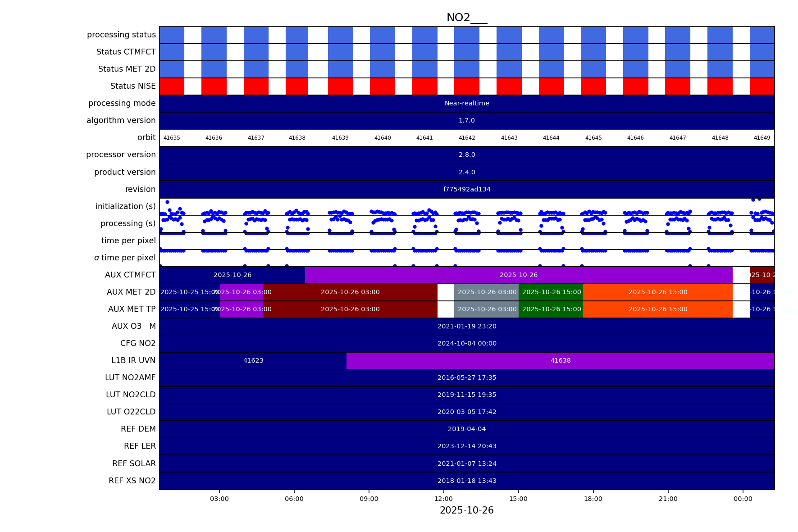Select gray 2025-10-26 03:00 block in AUX MET 2D
Screen dimensions: 798x532
tap(487, 292)
